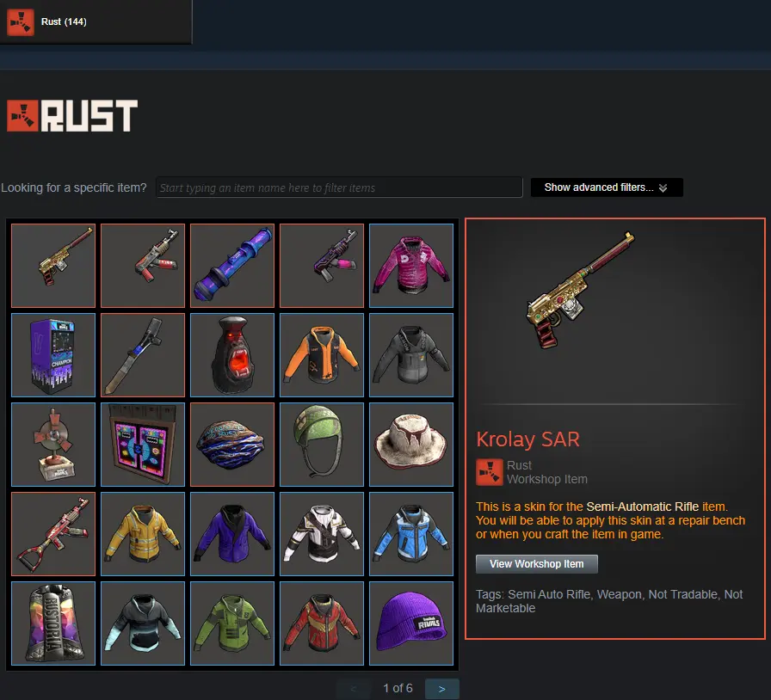Click the Krolay SAR title link

(x=527, y=439)
